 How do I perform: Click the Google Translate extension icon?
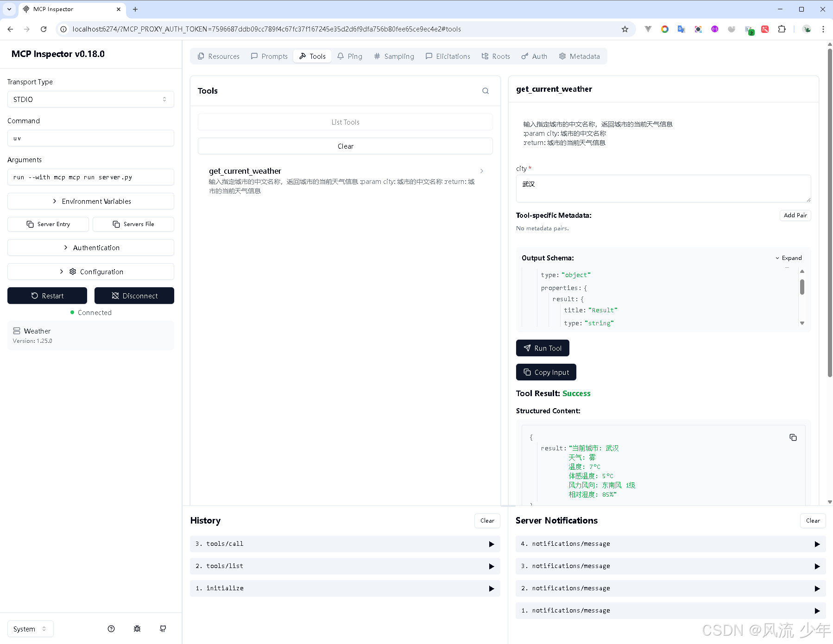pos(682,29)
